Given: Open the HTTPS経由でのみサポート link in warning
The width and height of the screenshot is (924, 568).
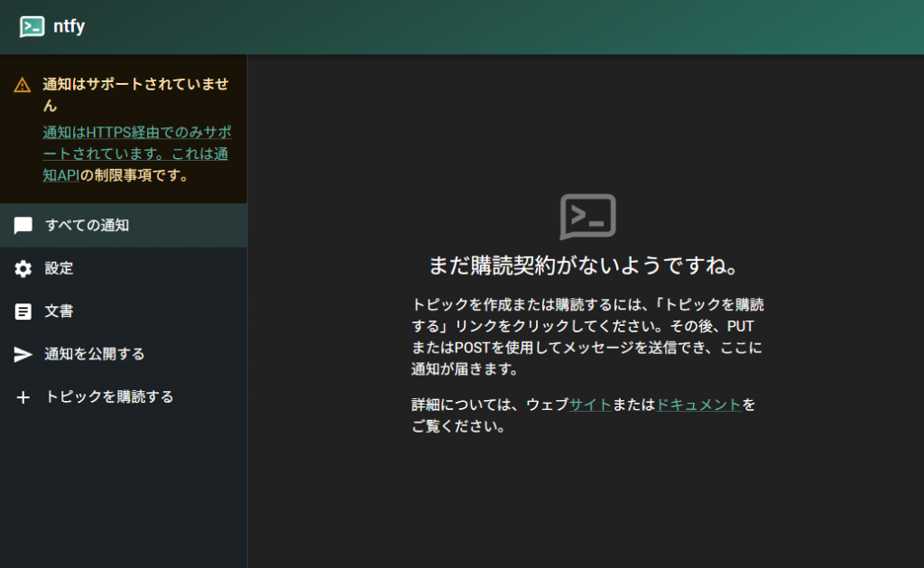Looking at the screenshot, I should (135, 132).
